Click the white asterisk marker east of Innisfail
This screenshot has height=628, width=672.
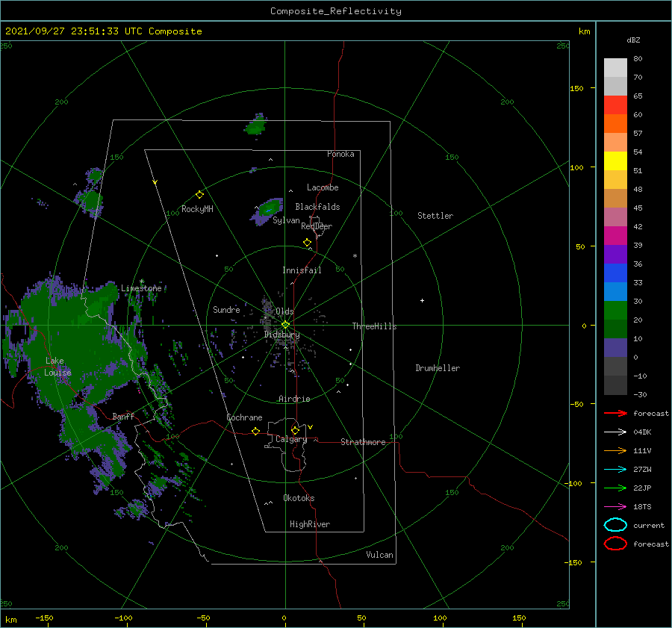pyautogui.click(x=355, y=256)
